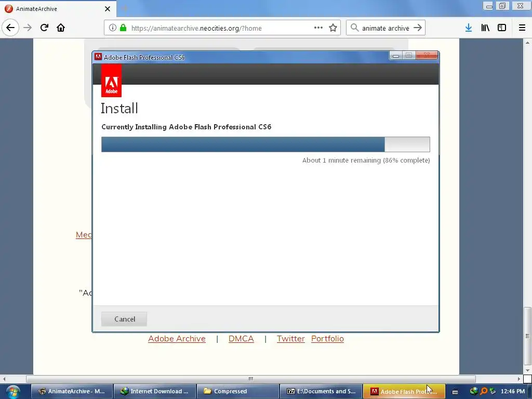The width and height of the screenshot is (532, 399).
Task: Minimize the Firefox browser window
Action: coord(489,6)
